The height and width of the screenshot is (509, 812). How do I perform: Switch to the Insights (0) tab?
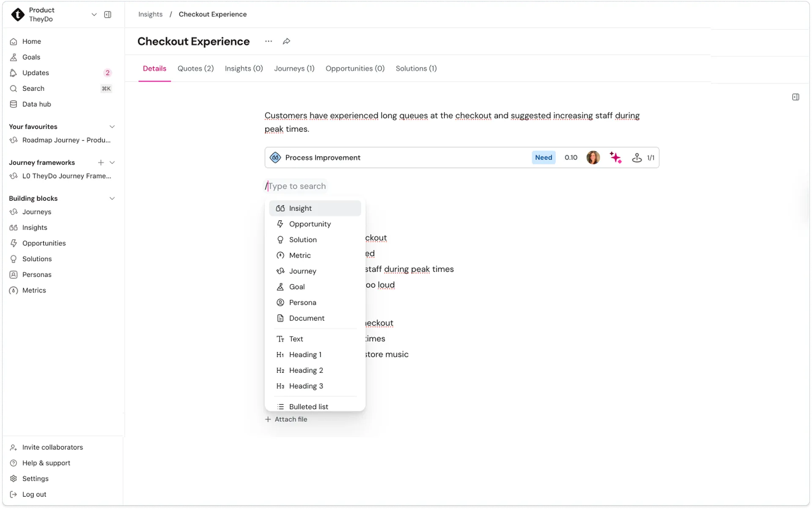[244, 68]
